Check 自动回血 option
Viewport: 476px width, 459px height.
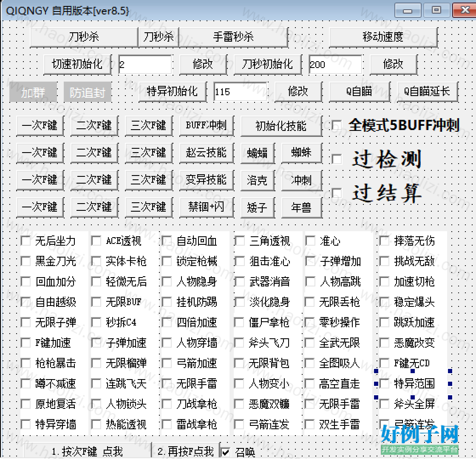[x=167, y=241]
